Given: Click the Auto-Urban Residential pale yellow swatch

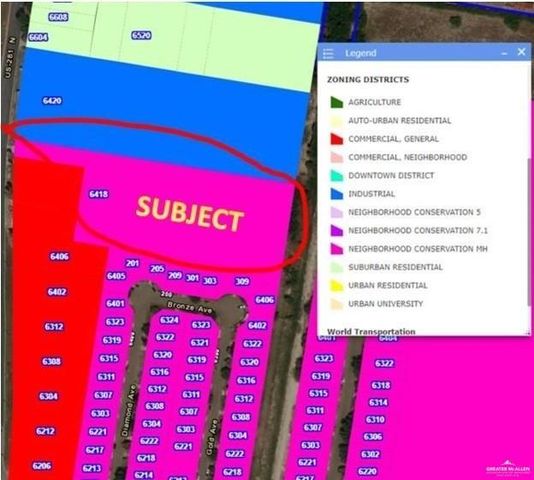Looking at the screenshot, I should (336, 121).
